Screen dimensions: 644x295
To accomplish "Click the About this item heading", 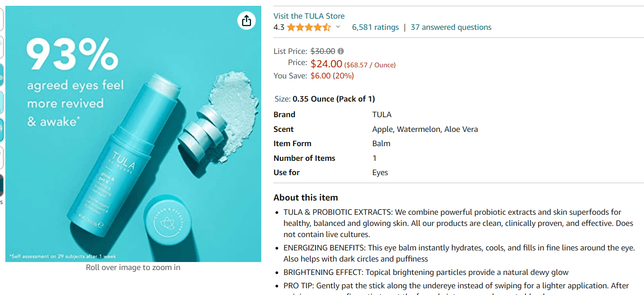I will (306, 197).
